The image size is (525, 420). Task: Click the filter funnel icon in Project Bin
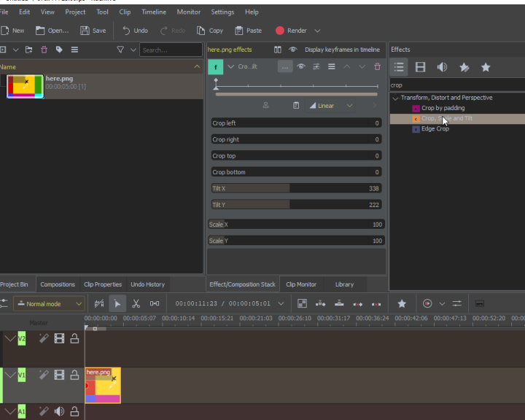pos(120,50)
